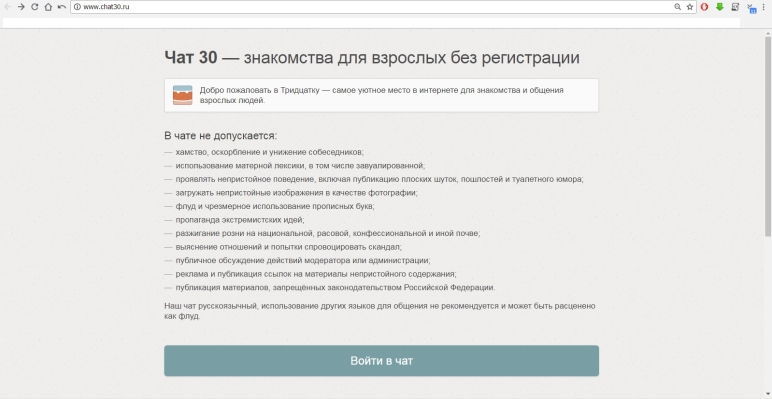Click the heading В чате не допускается
Screen dimensions: 772x399
[x=221, y=136]
